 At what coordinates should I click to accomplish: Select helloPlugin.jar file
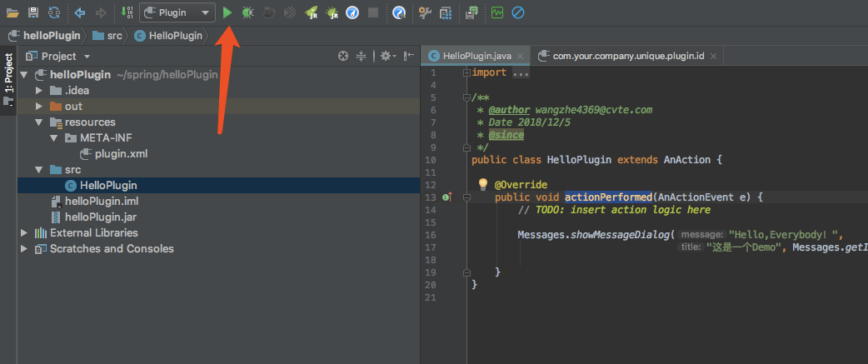101,217
